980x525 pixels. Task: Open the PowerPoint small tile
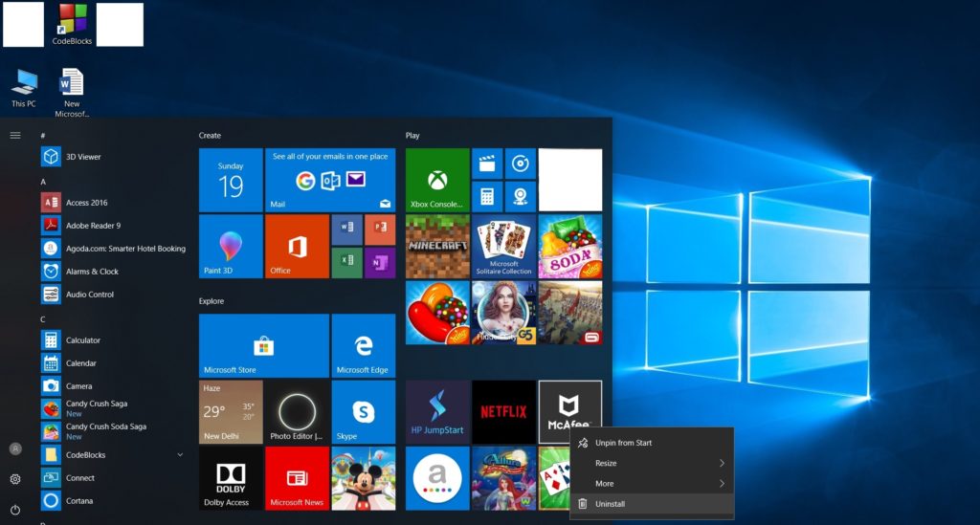click(x=380, y=230)
